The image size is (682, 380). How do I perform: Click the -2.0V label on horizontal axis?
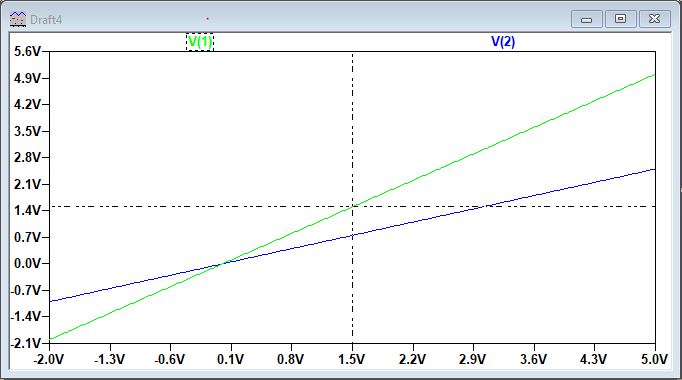click(48, 360)
